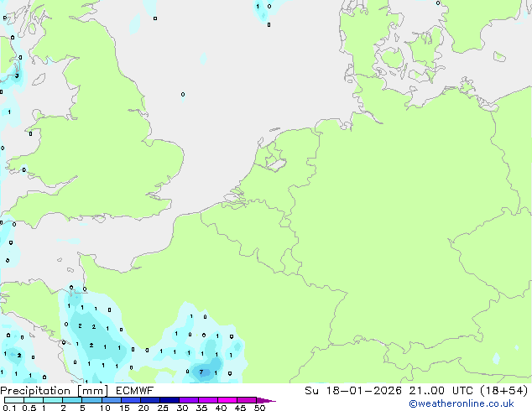This screenshot has width=532, height=411.
Task: Click the '(18+54)' forecast offset label
Action: click(x=504, y=391)
